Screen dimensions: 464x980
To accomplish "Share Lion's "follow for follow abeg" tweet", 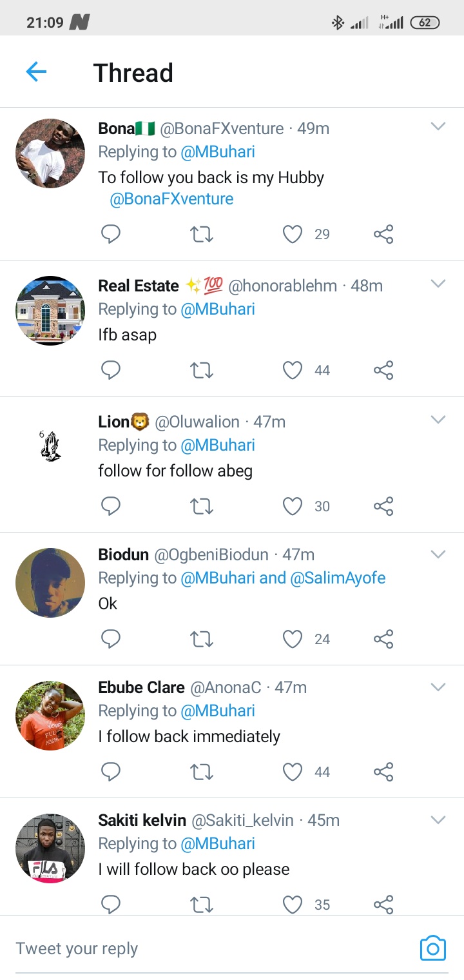I will tap(383, 506).
